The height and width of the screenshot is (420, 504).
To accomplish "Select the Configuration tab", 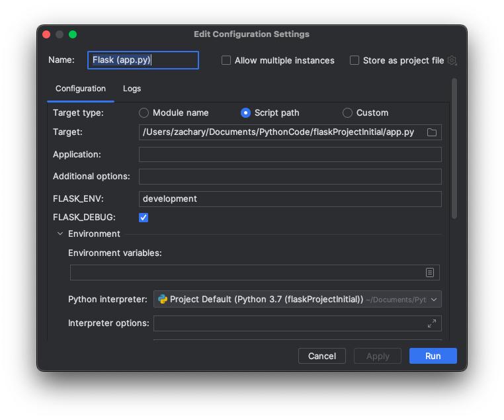I will (x=80, y=89).
